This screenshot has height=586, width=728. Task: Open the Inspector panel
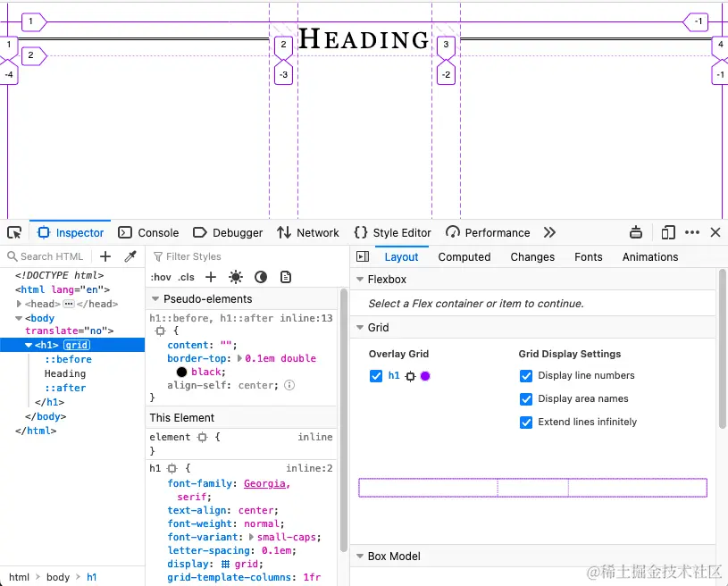pos(71,232)
